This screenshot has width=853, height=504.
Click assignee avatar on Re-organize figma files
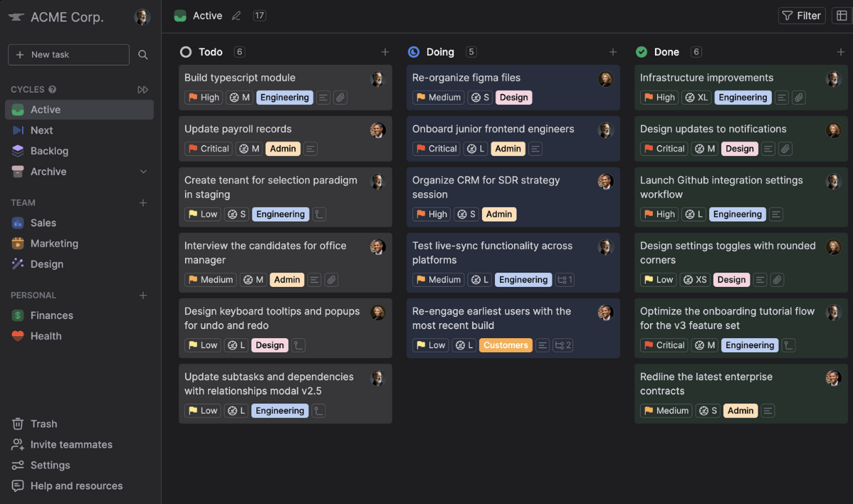click(605, 80)
